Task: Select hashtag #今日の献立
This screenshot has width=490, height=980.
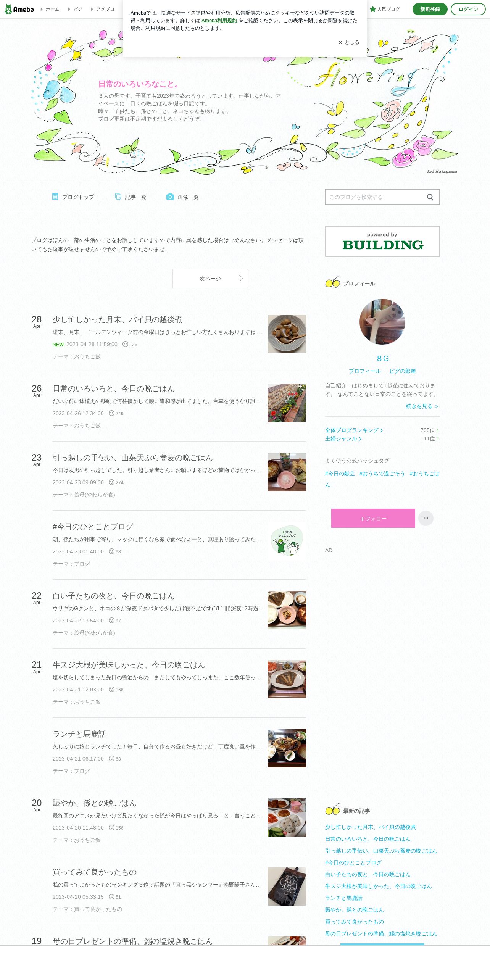Action: point(340,474)
